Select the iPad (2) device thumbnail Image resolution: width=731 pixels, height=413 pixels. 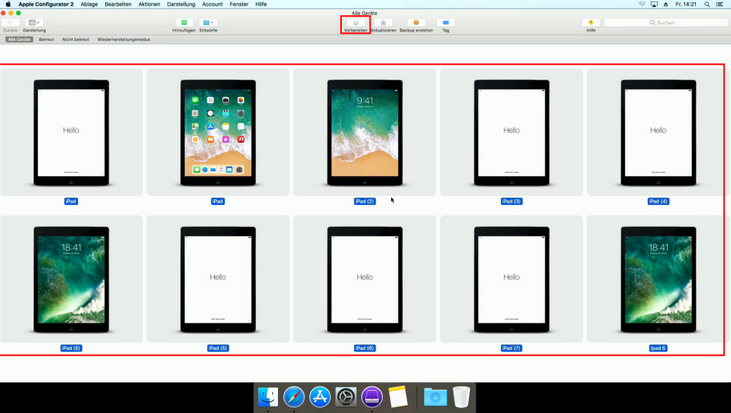click(x=365, y=132)
